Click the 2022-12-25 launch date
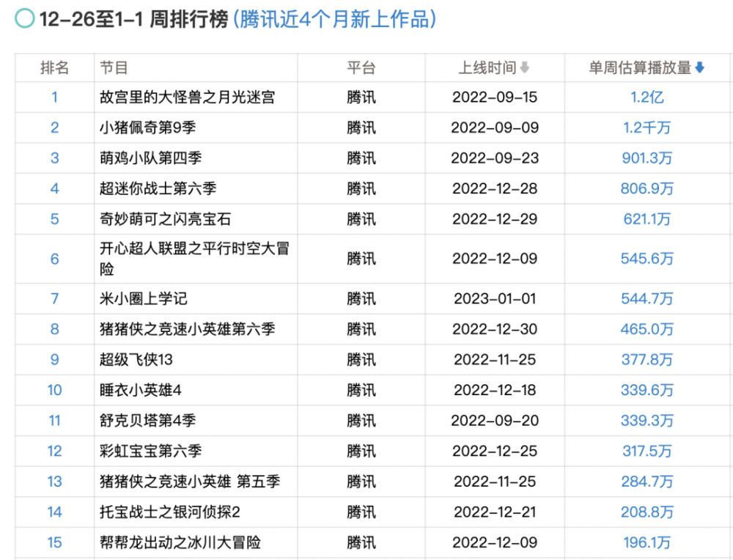 (x=495, y=451)
